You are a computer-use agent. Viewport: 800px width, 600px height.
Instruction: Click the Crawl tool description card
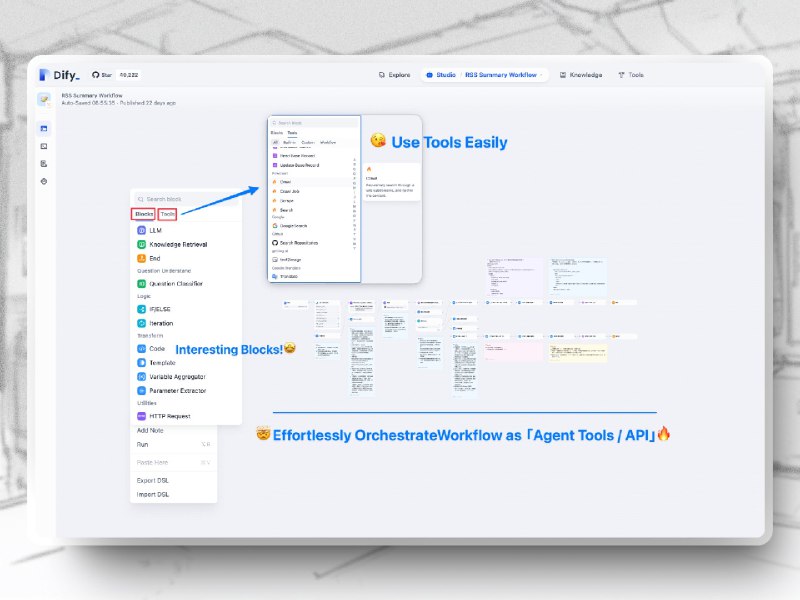(x=392, y=182)
